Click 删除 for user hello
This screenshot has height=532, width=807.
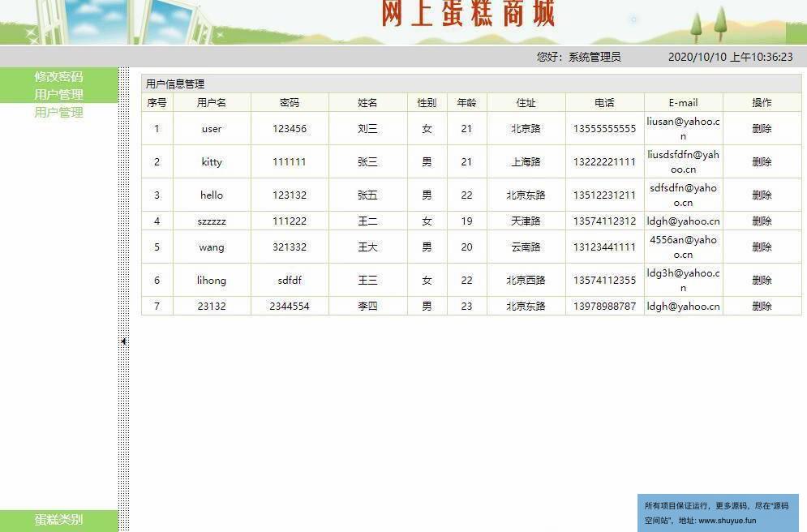[761, 195]
